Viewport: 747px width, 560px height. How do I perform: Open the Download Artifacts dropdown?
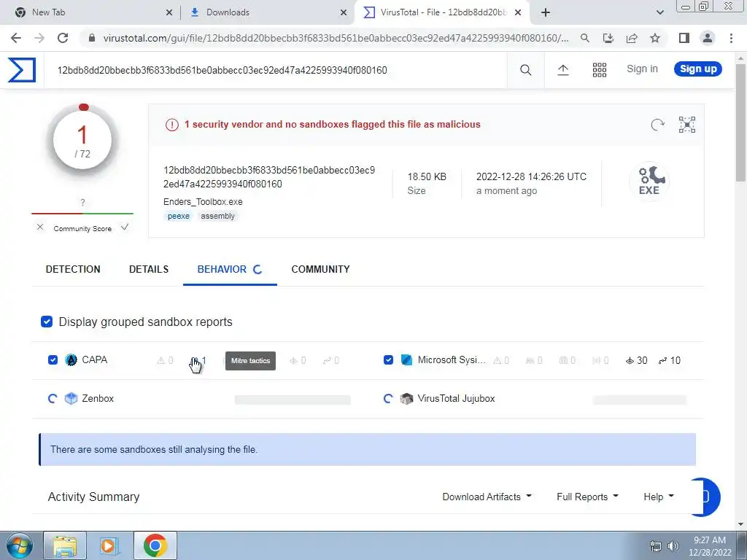coord(487,497)
